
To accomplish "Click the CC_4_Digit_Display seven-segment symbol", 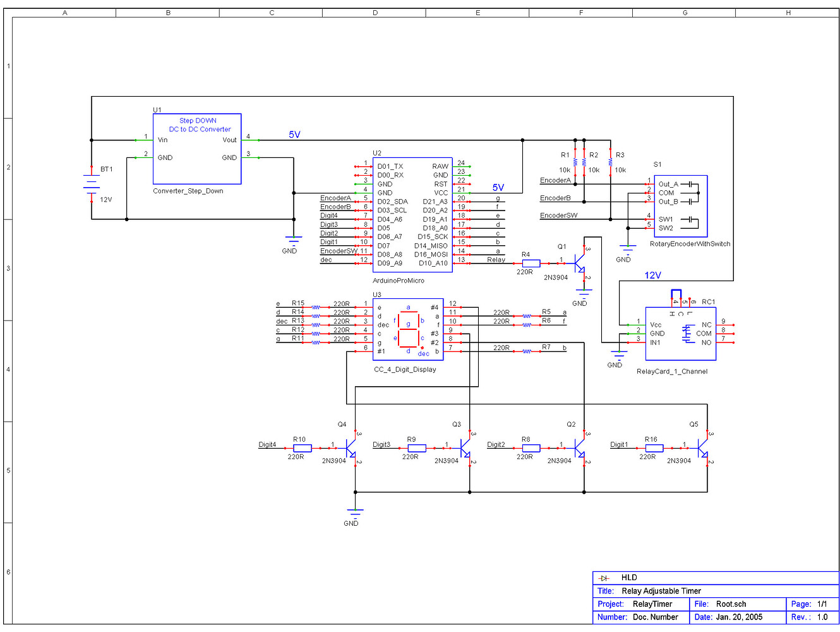I will click(x=409, y=329).
